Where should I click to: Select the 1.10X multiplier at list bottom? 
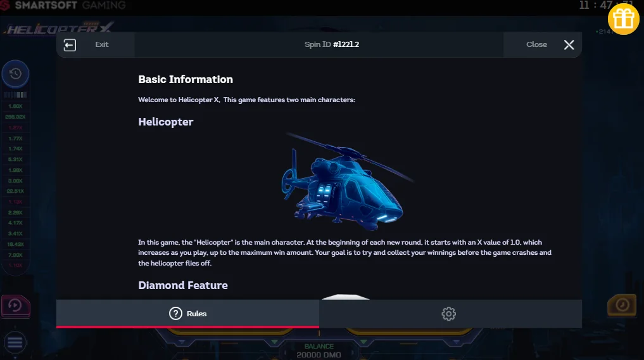15,265
